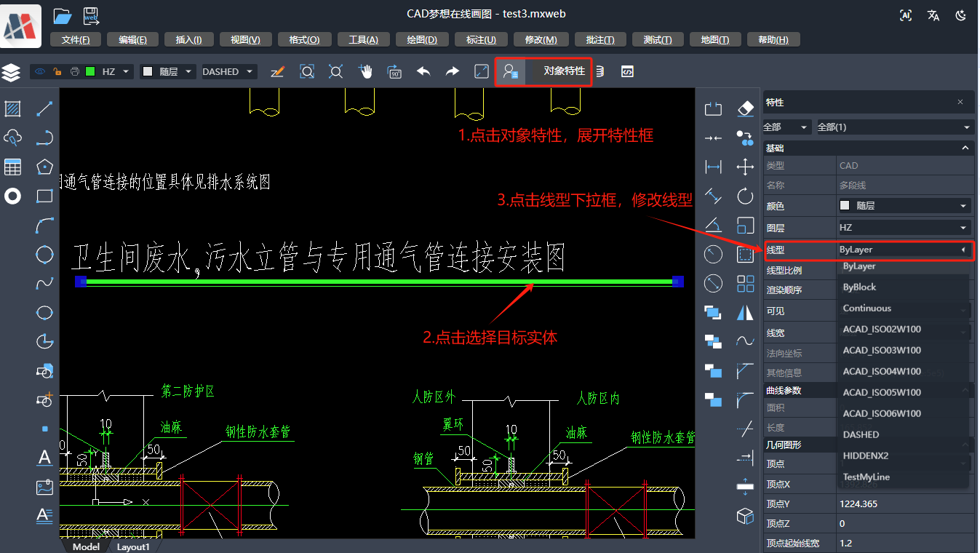980x553 pixels.
Task: Click the Undo arrow in toolbar
Action: (423, 71)
